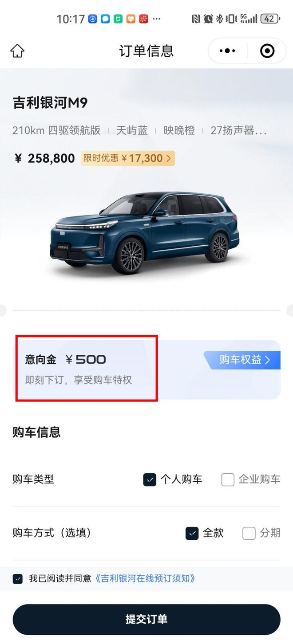The height and width of the screenshot is (644, 293).
Task: Tap the alarm clock status icon
Action: tap(208, 19)
